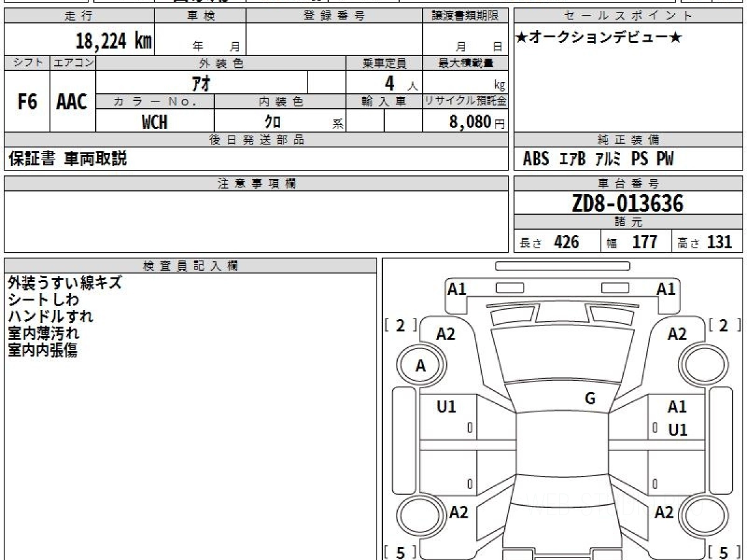The height and width of the screenshot is (560, 747).
Task: Click the 4 人 seating capacity value
Action: pyautogui.click(x=400, y=83)
